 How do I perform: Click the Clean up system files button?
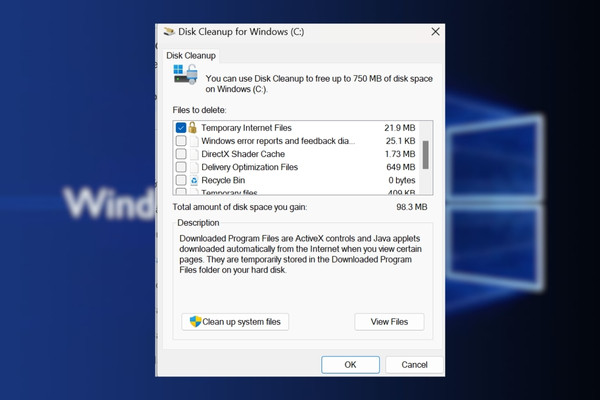coord(235,322)
